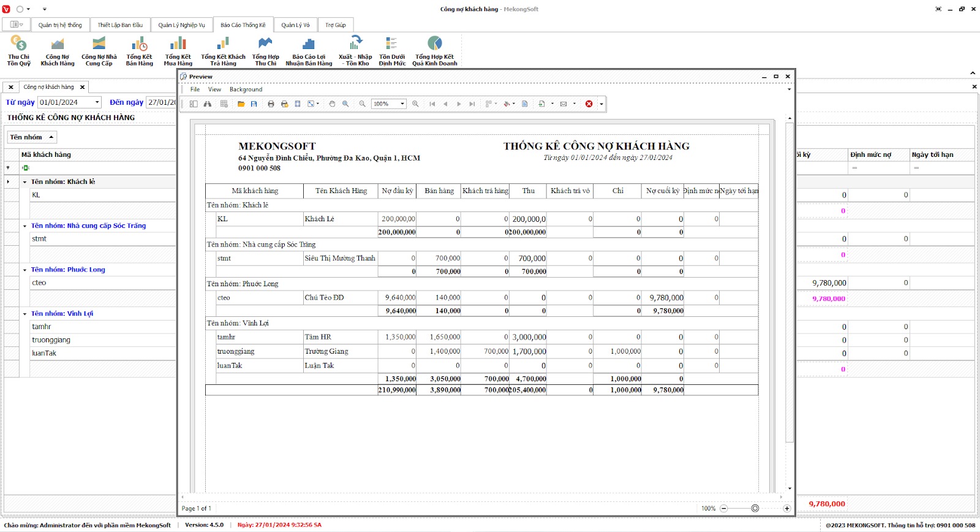Click the binoculars search icon in preview
The image size is (980, 532).
208,104
